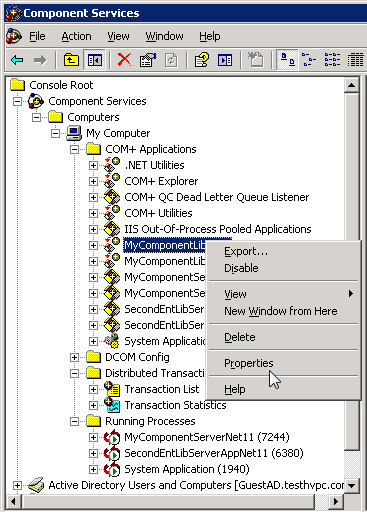This screenshot has width=367, height=512.
Task: Expand the COM+ Utilities node
Action: [x=93, y=213]
